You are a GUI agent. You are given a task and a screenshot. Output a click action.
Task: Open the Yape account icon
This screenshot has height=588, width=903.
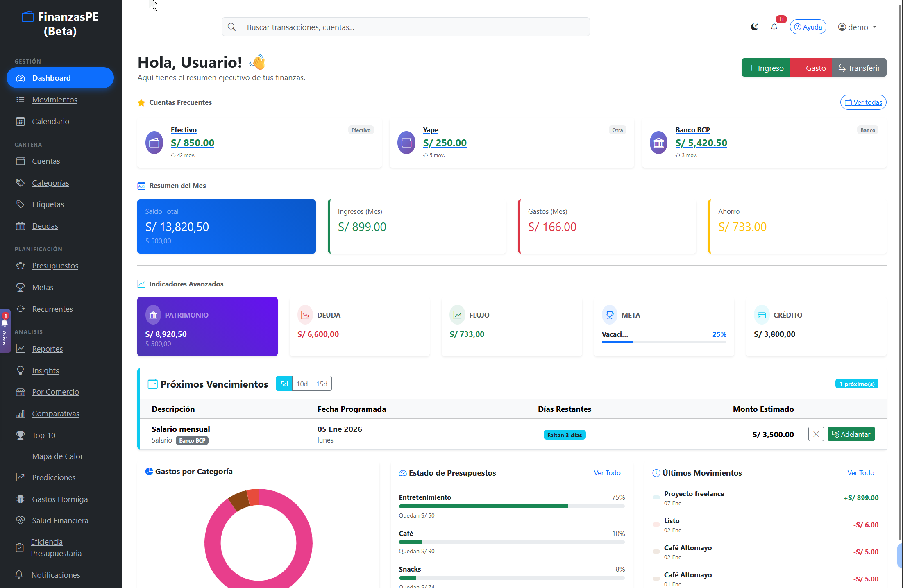(x=406, y=143)
